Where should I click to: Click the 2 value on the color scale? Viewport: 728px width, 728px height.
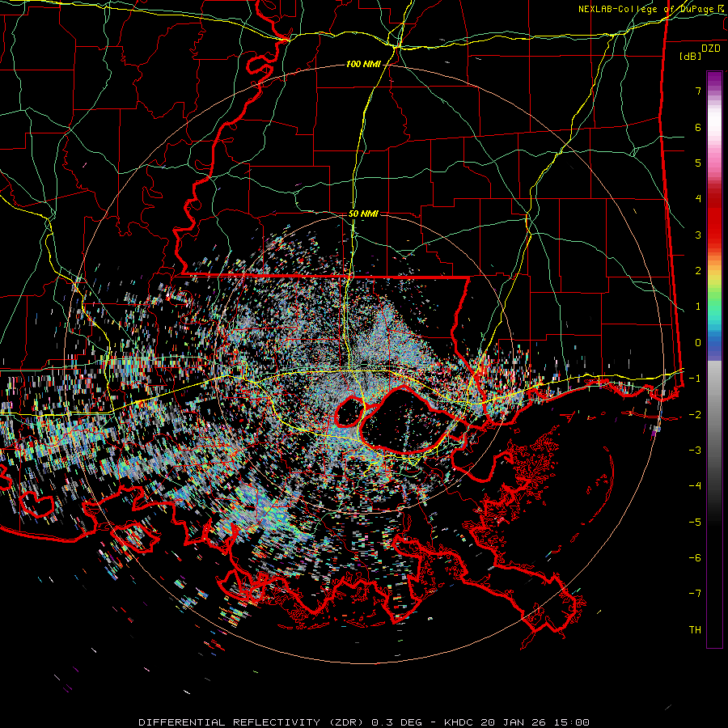click(x=698, y=271)
